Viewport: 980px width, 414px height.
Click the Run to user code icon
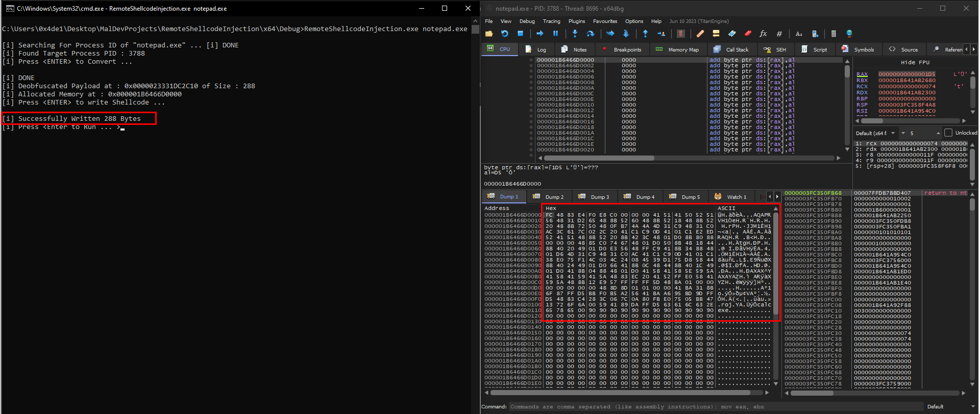click(661, 34)
